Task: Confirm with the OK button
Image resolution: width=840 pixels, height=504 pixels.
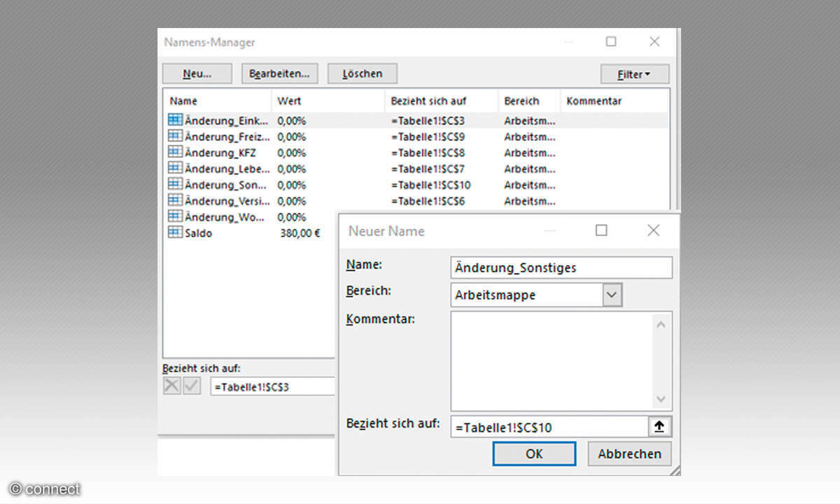Action: (534, 454)
